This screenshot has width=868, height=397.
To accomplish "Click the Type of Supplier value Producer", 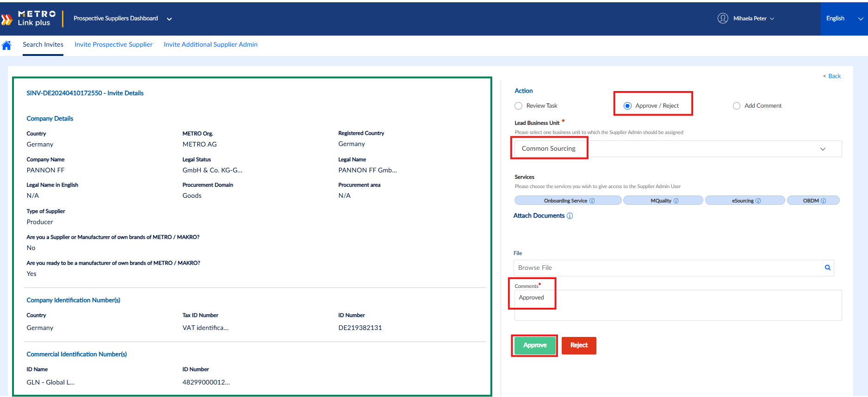I will coord(40,222).
